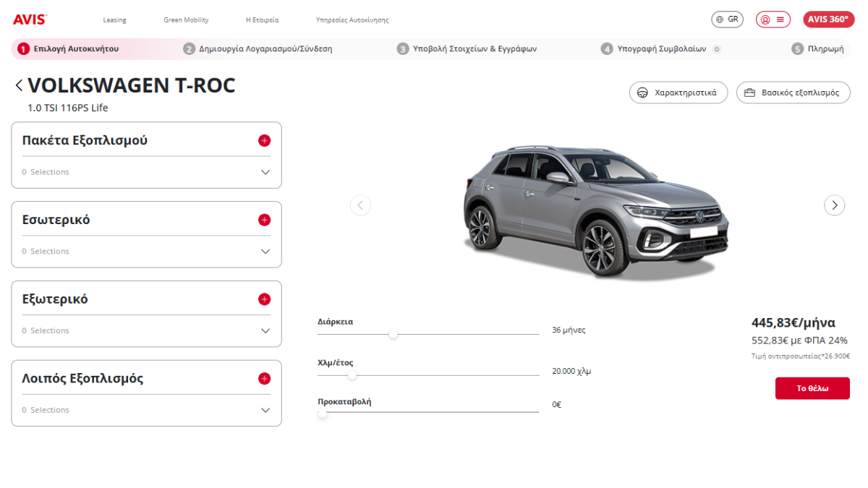
Task: Open Leasing menu
Action: pos(115,20)
